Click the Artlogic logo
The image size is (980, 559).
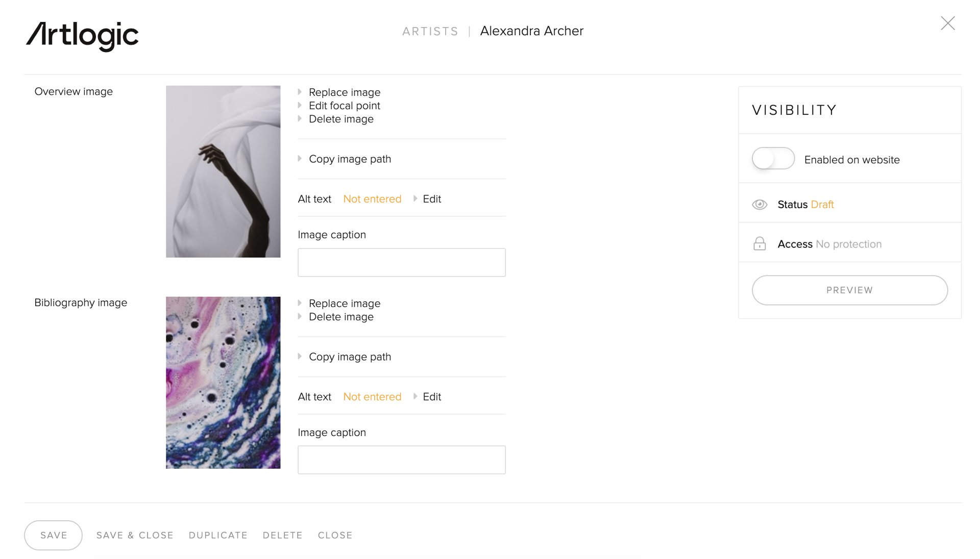tap(82, 36)
